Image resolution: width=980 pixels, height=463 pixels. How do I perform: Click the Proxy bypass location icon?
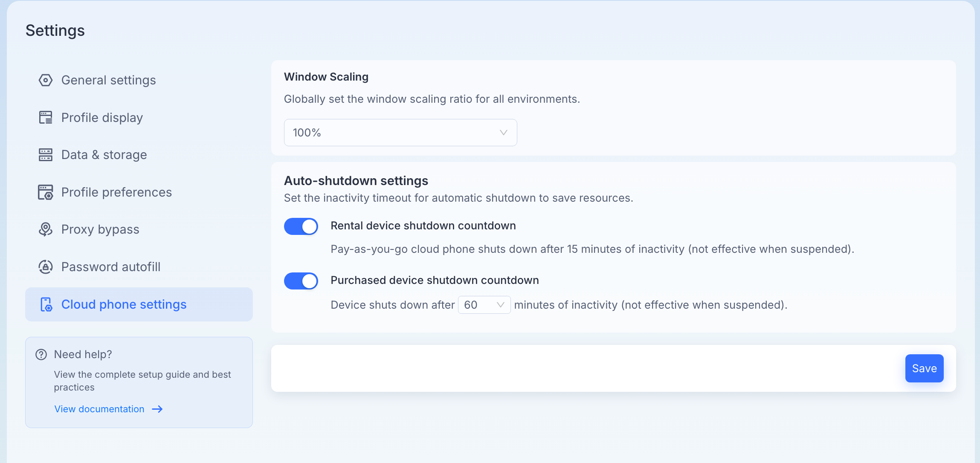pyautogui.click(x=46, y=229)
